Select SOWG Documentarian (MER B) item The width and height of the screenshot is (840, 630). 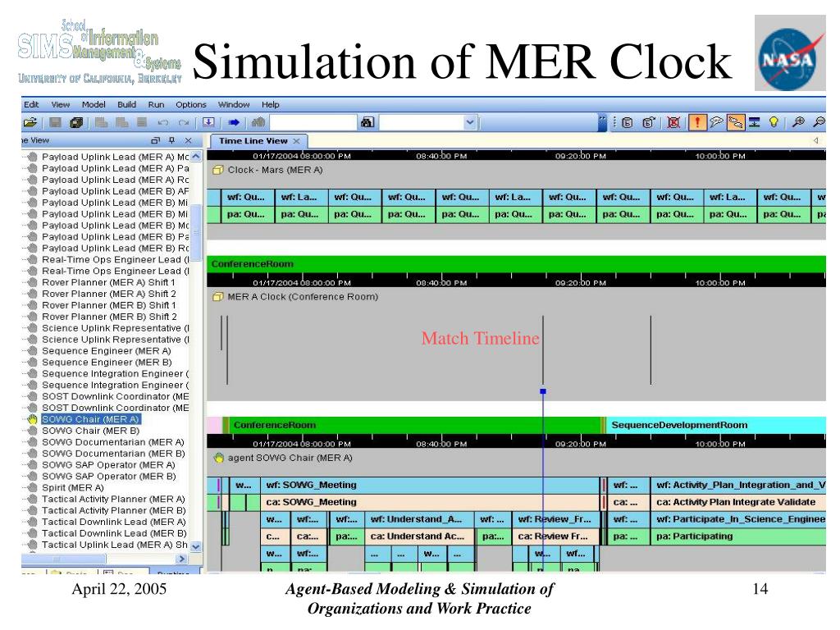click(x=113, y=453)
